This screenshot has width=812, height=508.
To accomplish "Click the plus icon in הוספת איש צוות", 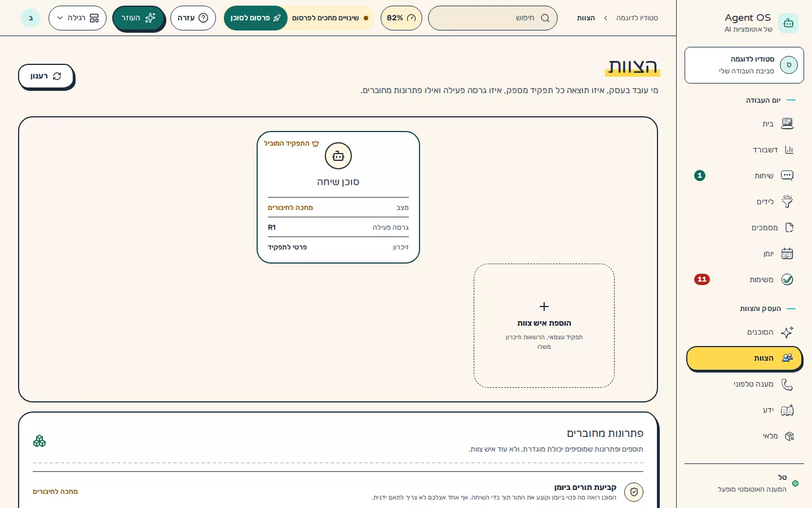I will point(544,306).
